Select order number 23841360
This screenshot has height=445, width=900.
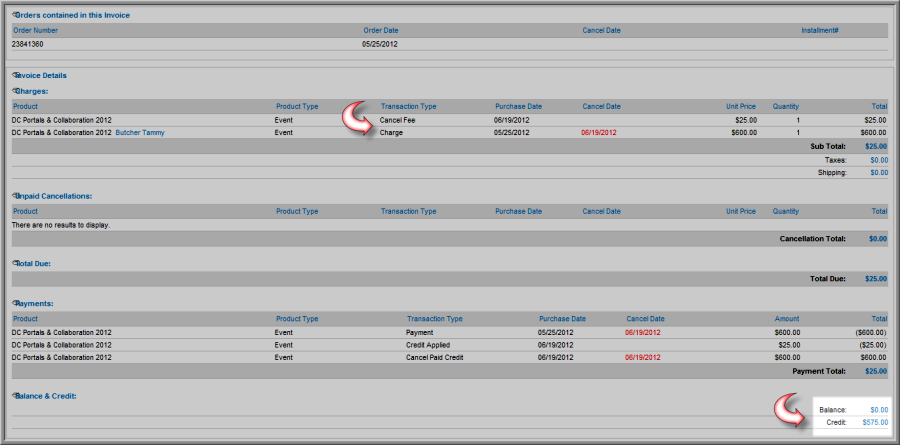pyautogui.click(x=28, y=44)
